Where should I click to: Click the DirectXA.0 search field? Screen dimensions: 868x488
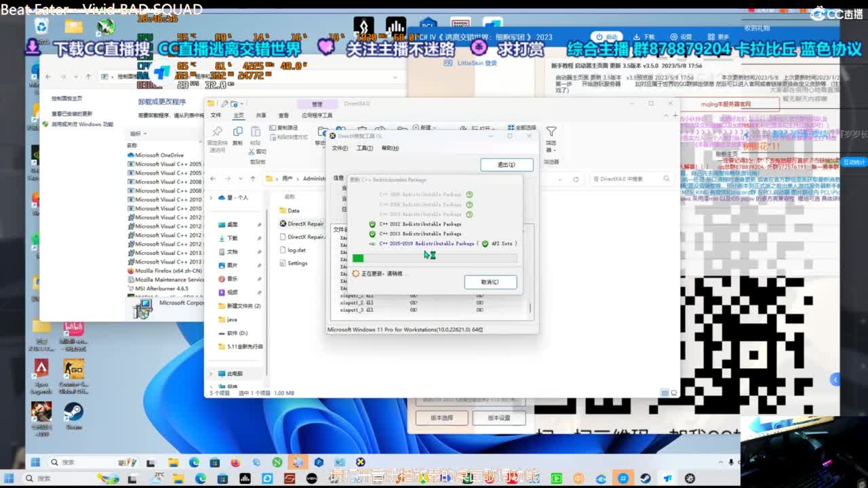(631, 179)
